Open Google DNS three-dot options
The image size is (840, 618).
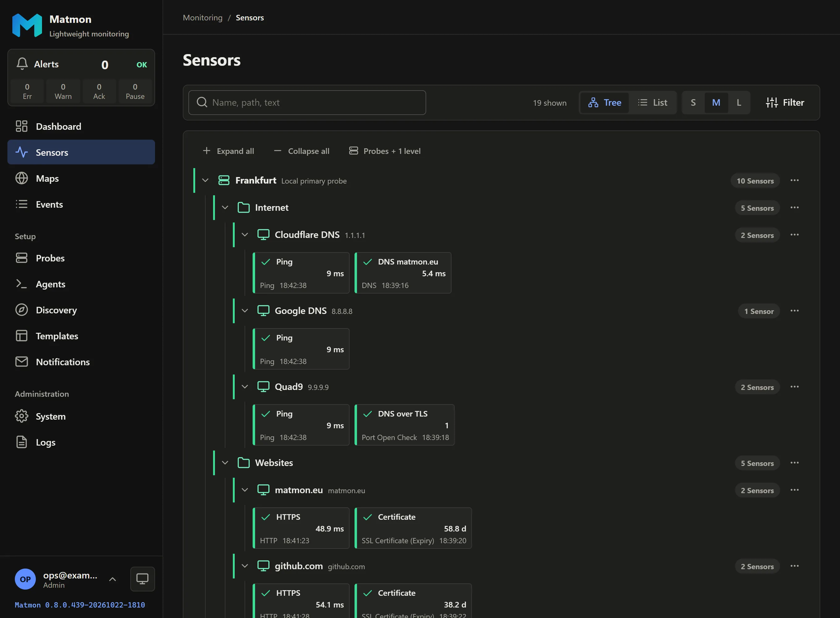click(x=794, y=311)
